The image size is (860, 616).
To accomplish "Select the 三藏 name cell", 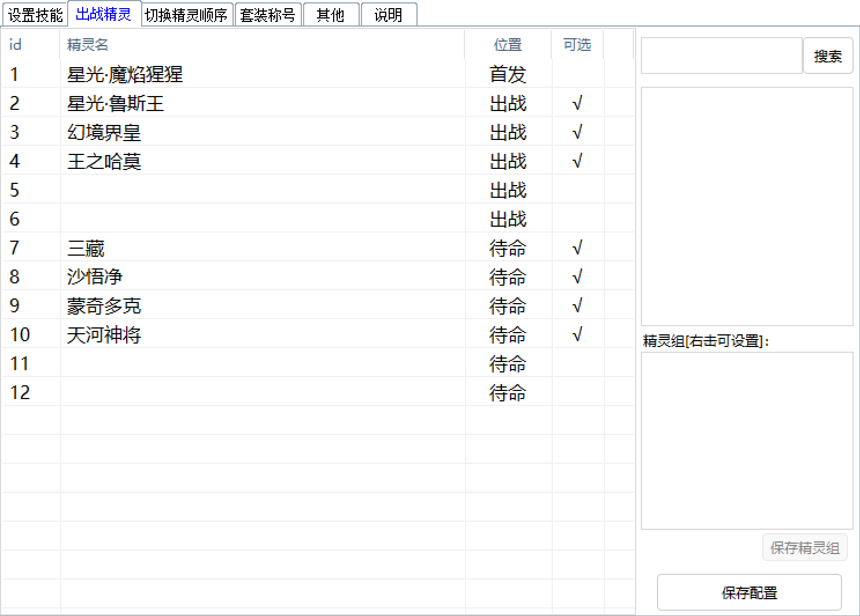I will 263,248.
